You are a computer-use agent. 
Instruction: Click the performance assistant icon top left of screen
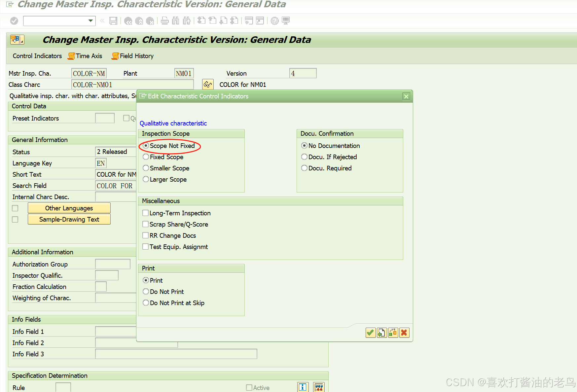pos(17,39)
